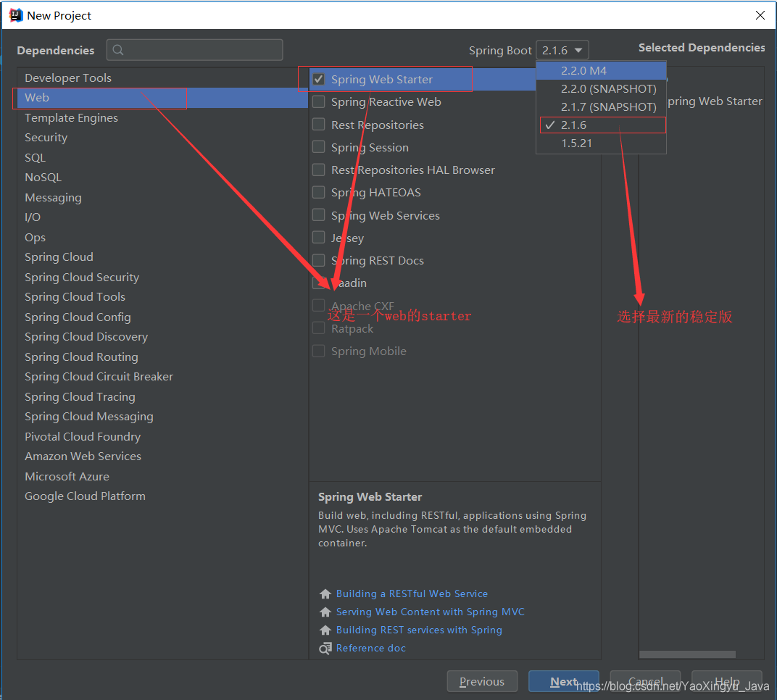Open the Template Engines category

162,118
